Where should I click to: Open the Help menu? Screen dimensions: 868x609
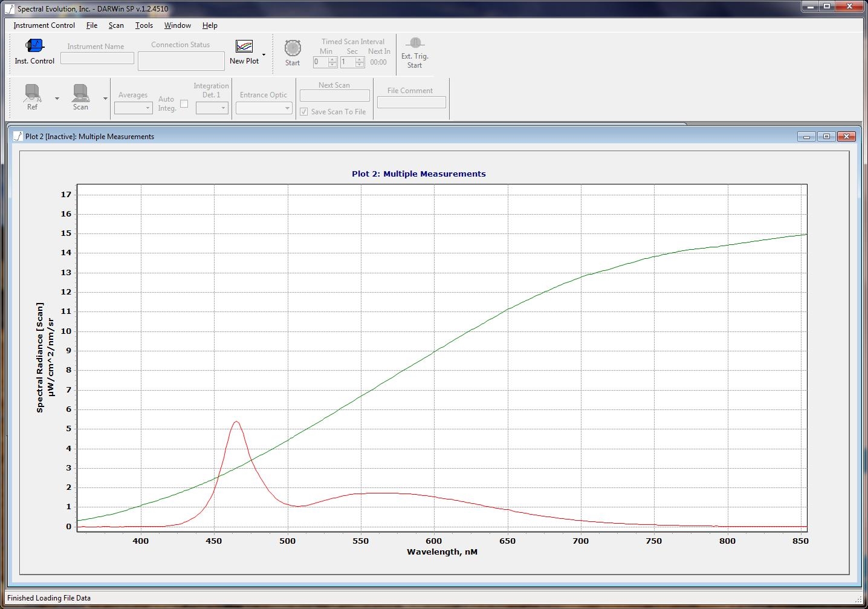[x=210, y=25]
